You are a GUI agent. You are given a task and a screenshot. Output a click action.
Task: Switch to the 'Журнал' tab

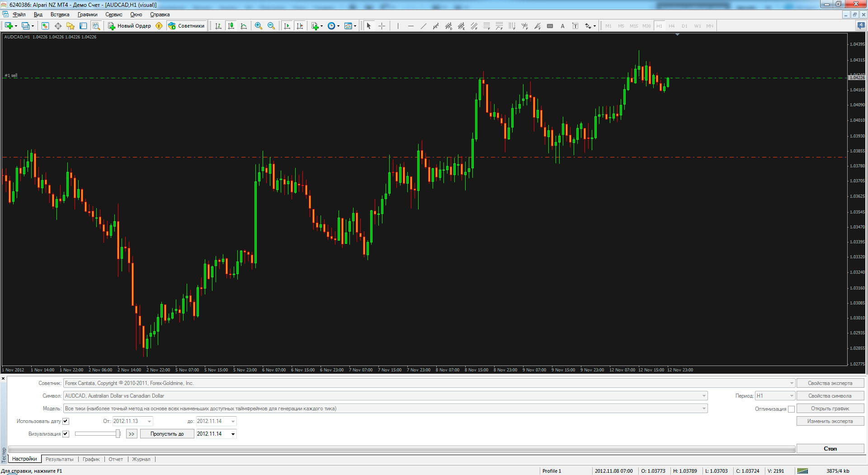point(141,459)
